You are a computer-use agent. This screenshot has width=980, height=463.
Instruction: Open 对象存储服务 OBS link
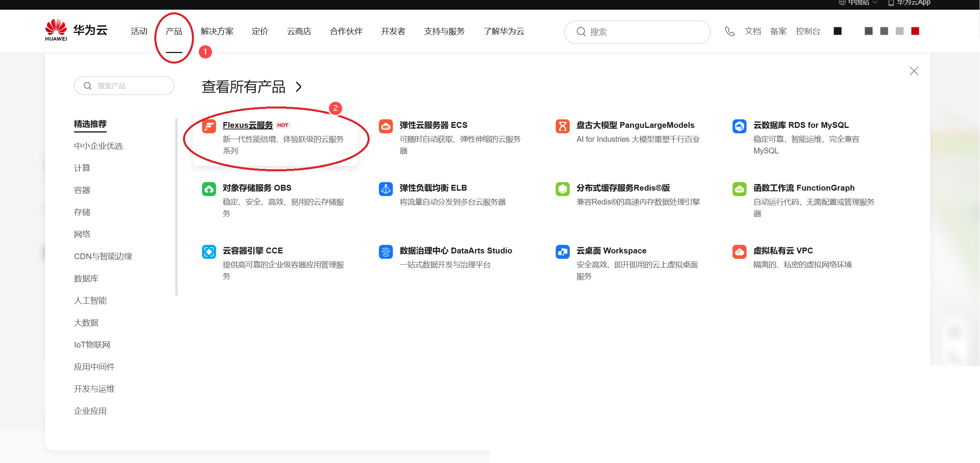(x=257, y=188)
